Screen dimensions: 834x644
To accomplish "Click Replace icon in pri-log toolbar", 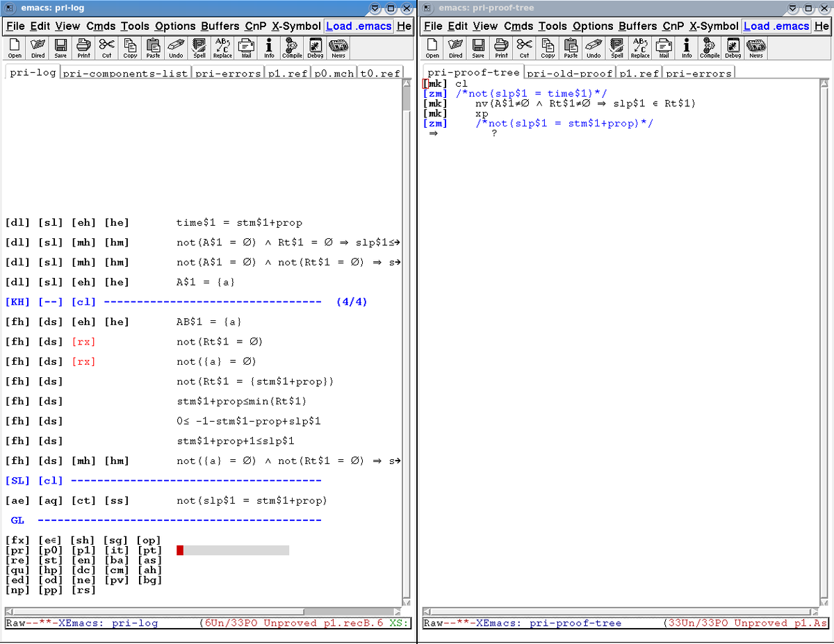I will point(222,47).
